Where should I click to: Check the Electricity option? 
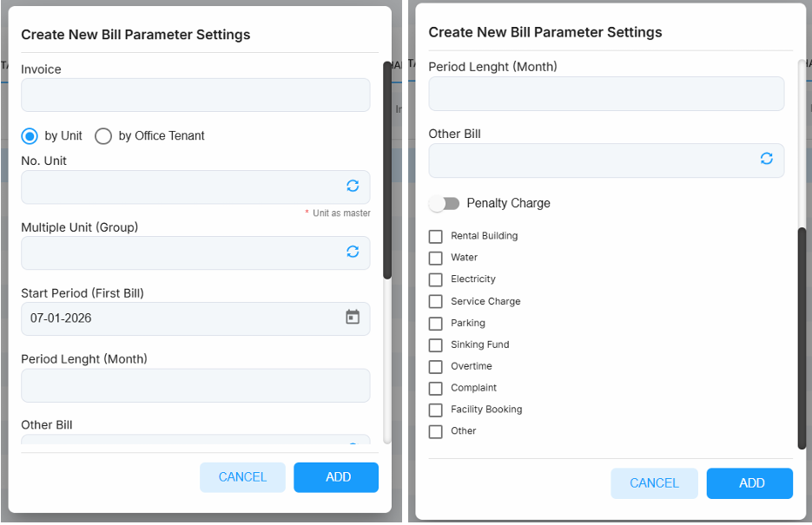(x=435, y=279)
